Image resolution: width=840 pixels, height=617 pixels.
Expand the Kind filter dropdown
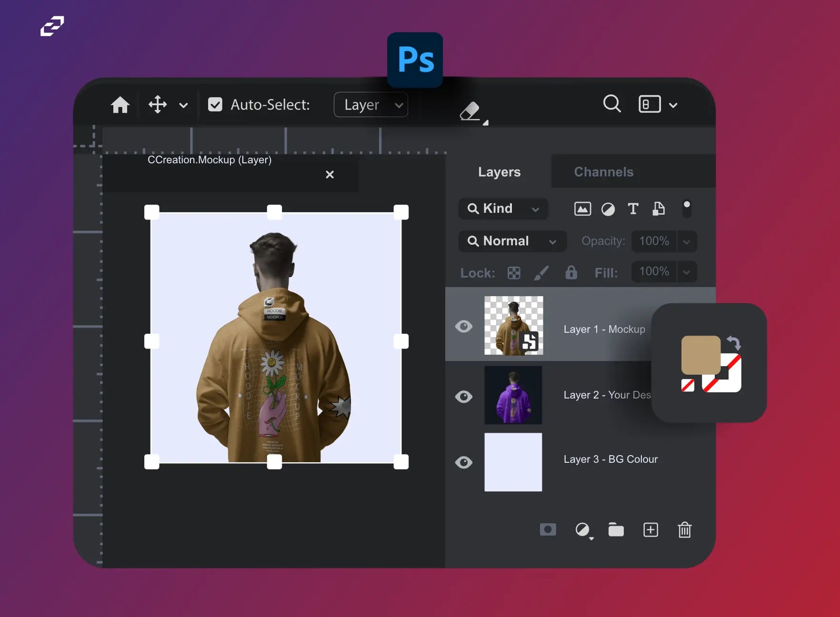(503, 209)
